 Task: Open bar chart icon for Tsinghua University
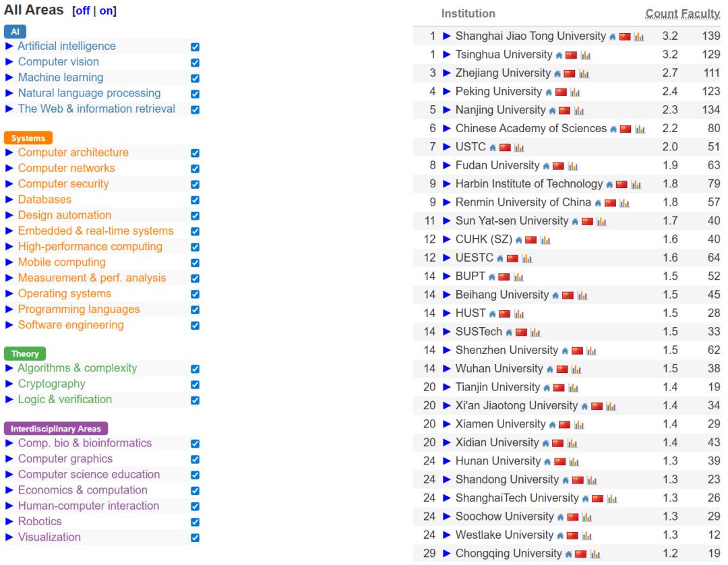(x=586, y=56)
